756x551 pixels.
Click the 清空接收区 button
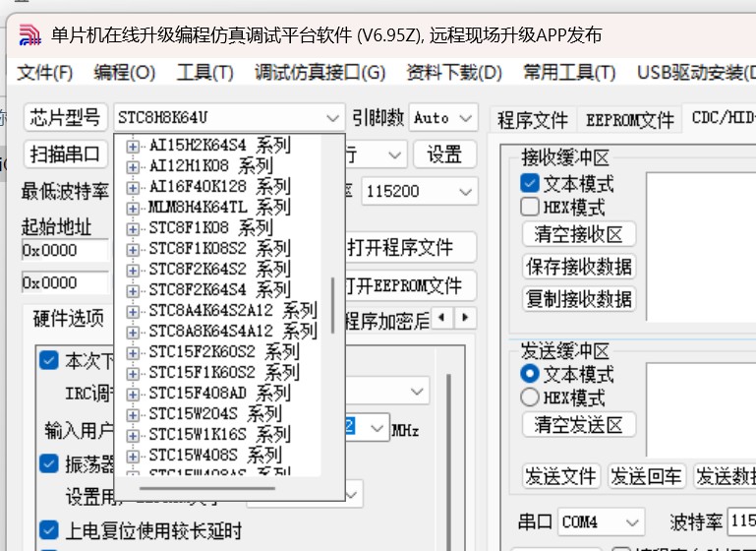pyautogui.click(x=579, y=234)
